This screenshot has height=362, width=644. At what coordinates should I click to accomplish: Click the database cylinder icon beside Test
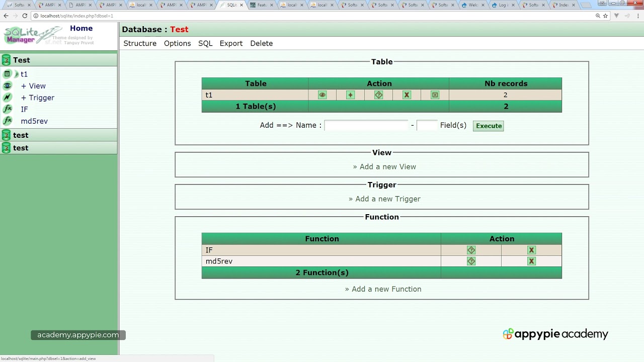6,60
